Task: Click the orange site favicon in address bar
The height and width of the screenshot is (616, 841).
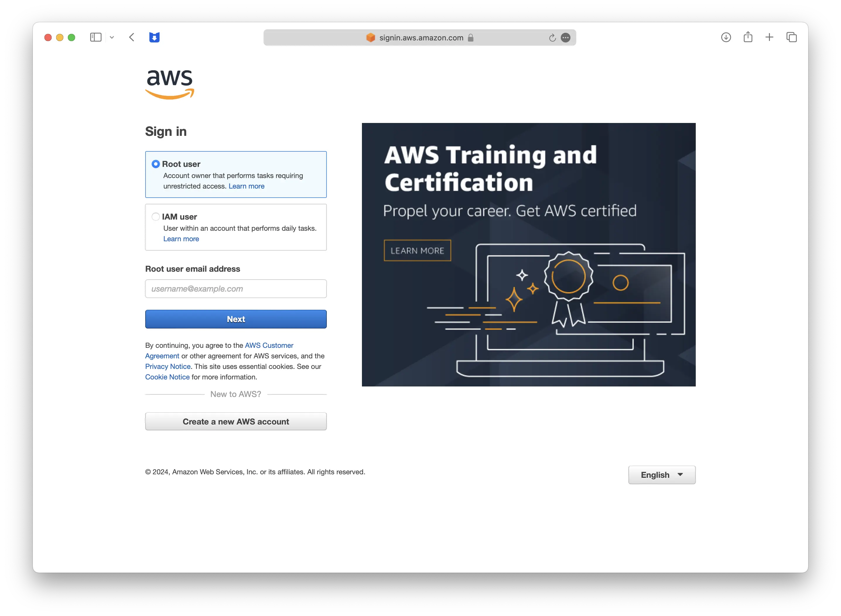Action: click(x=370, y=38)
